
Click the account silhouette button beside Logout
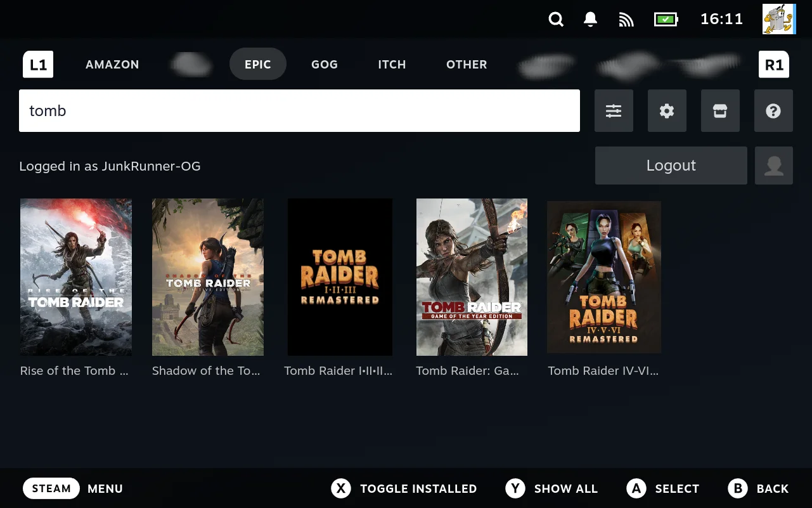(x=774, y=166)
